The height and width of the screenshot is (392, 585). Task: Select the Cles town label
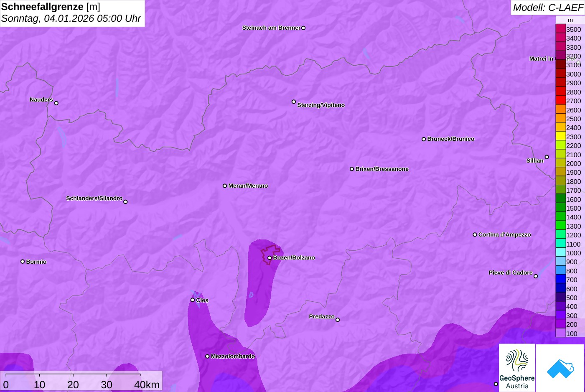click(202, 300)
